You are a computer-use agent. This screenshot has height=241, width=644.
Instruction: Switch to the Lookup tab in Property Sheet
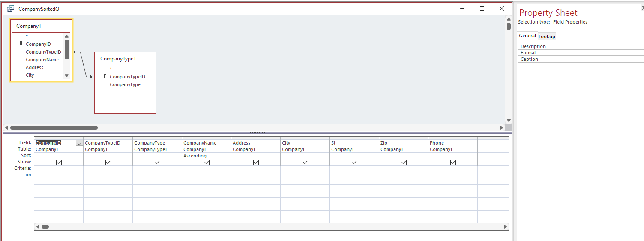coord(547,36)
